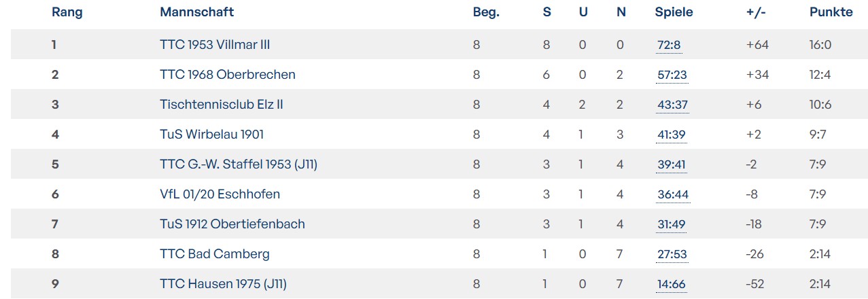Open TTC G.-W. Staffel 1953 (J11) team
This screenshot has height=299, width=868.
pos(239,164)
